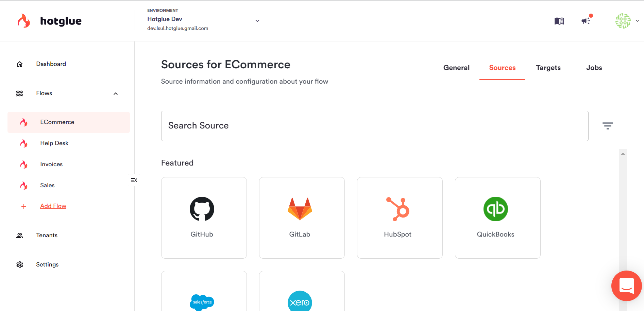This screenshot has height=311, width=644.
Task: Select the GitLab source card
Action: [302, 218]
